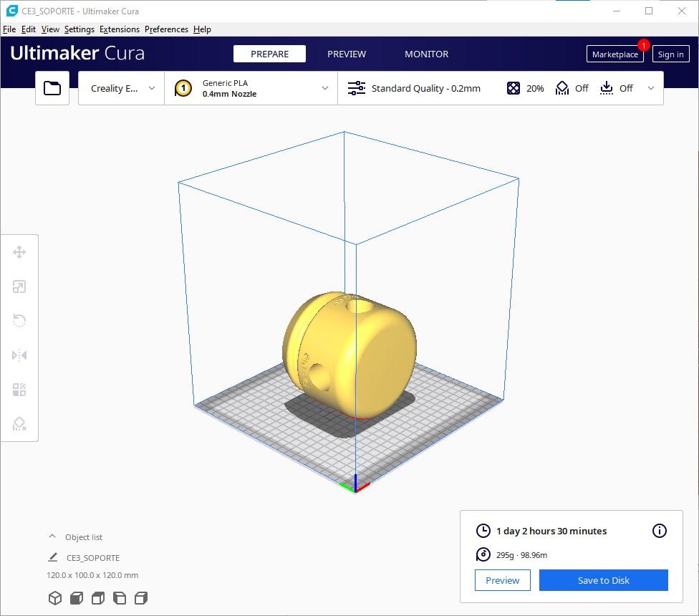Click the infill 20% pattern icon
This screenshot has height=616, width=699.
click(x=513, y=88)
